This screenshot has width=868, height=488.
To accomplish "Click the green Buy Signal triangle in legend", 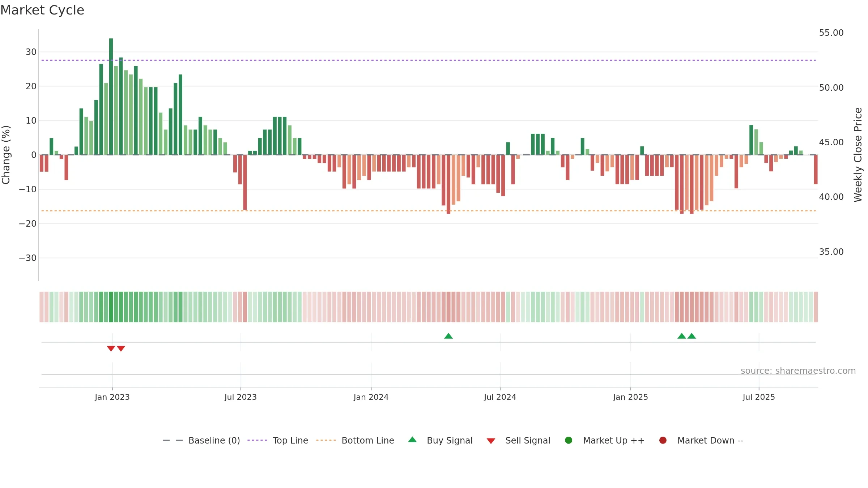I will (x=412, y=440).
